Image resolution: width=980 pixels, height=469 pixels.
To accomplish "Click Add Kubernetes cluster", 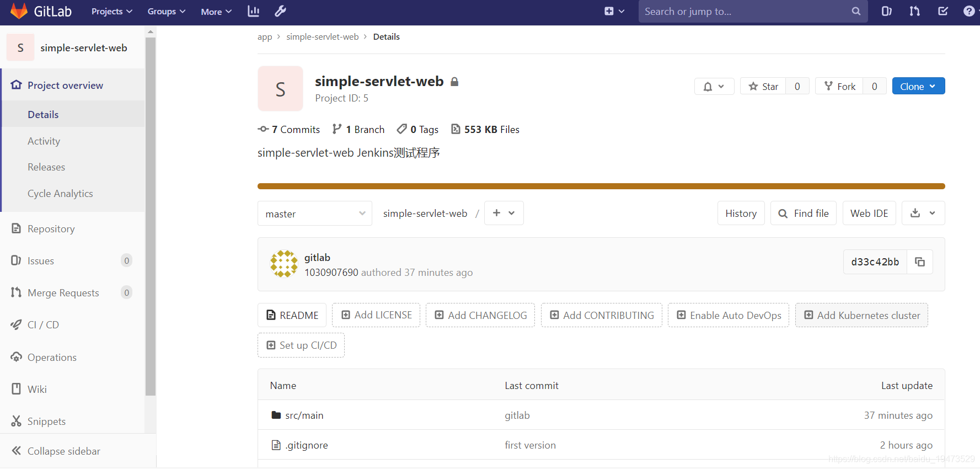I will click(x=861, y=315).
